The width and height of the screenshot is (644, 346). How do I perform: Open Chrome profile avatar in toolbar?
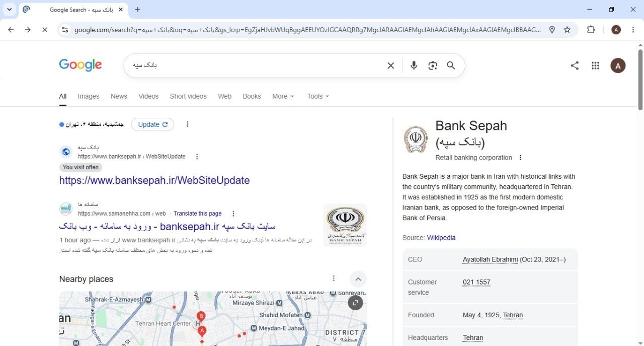tap(616, 30)
